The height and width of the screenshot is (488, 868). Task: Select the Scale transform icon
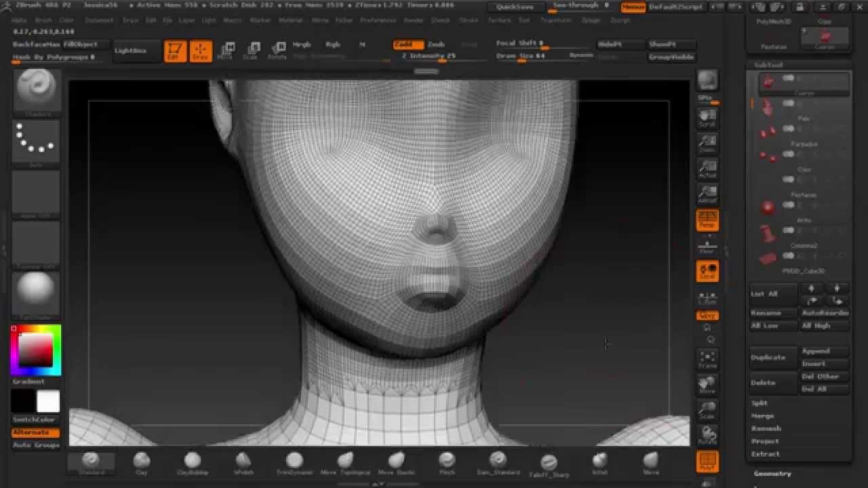[251, 51]
